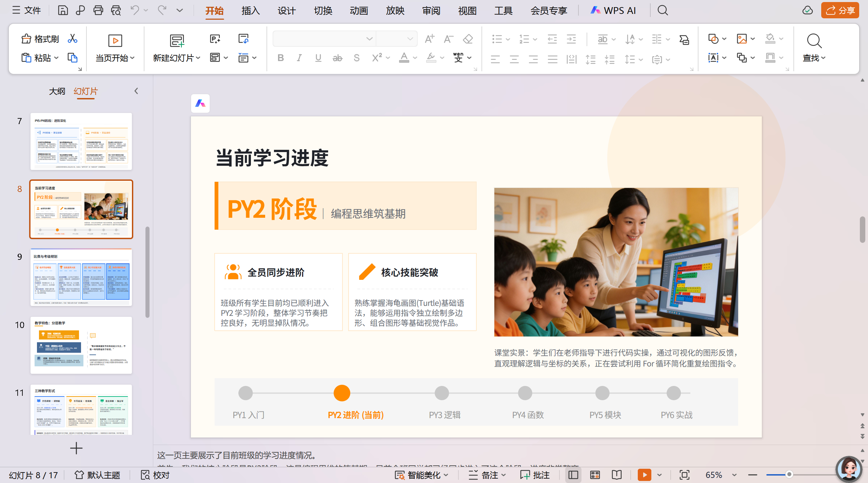
Task: Click the WPS AI floating icon above slide
Action: click(200, 103)
